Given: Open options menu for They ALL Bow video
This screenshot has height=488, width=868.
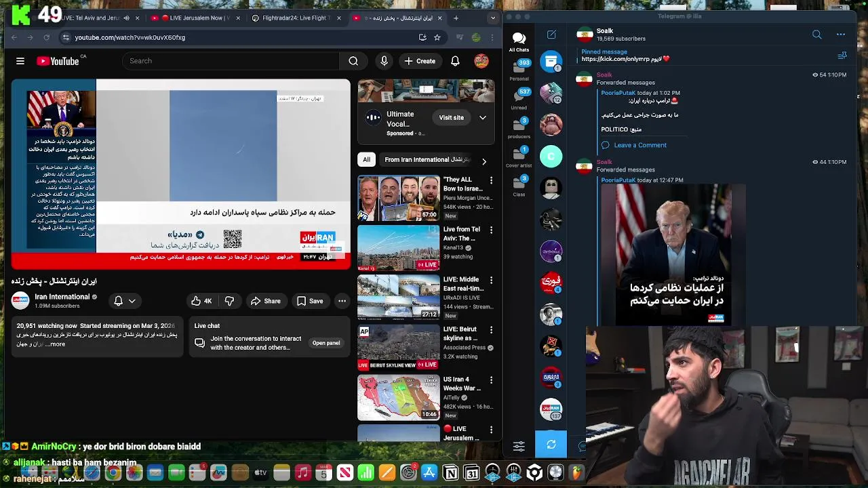Looking at the screenshot, I should click(492, 181).
